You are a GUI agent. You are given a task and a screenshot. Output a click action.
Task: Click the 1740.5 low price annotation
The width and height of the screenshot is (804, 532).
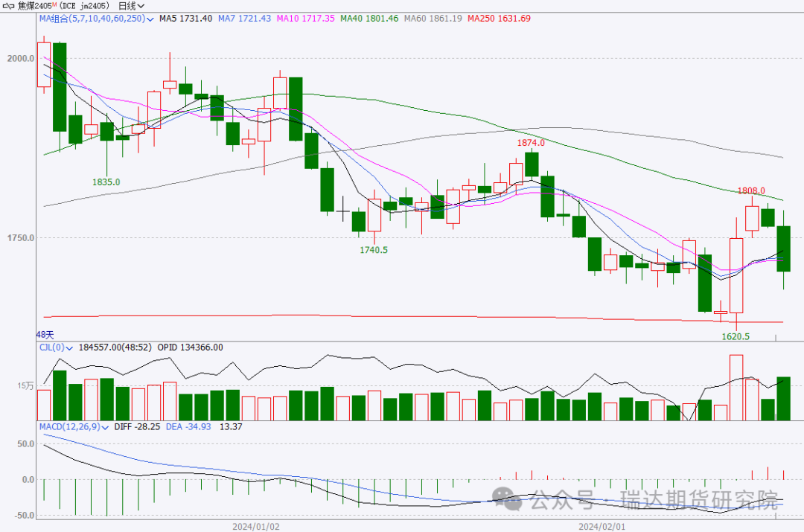click(x=373, y=250)
